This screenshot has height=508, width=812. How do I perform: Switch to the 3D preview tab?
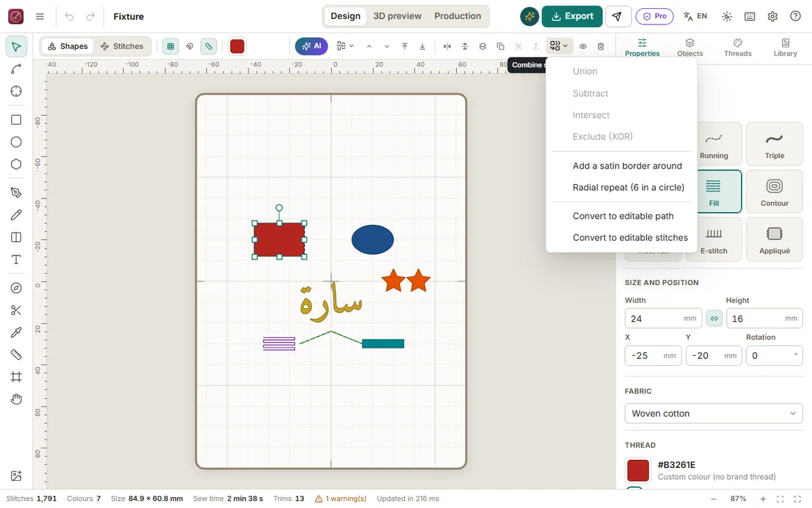pyautogui.click(x=397, y=16)
